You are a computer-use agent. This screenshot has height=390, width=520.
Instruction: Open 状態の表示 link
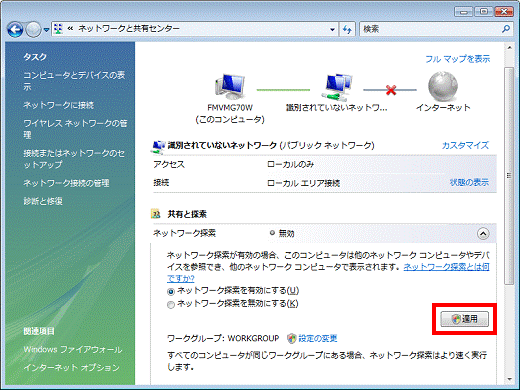pos(469,182)
